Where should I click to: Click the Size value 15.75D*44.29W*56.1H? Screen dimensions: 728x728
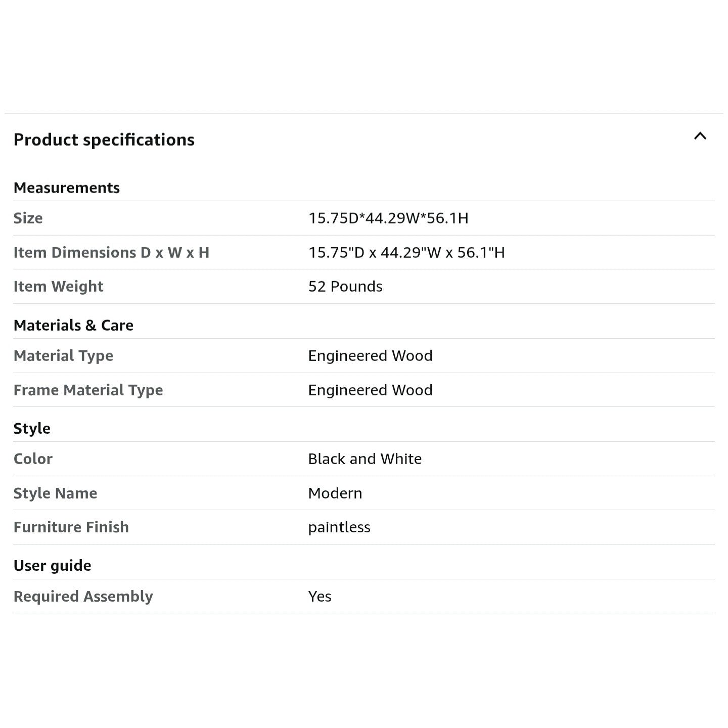pos(388,218)
